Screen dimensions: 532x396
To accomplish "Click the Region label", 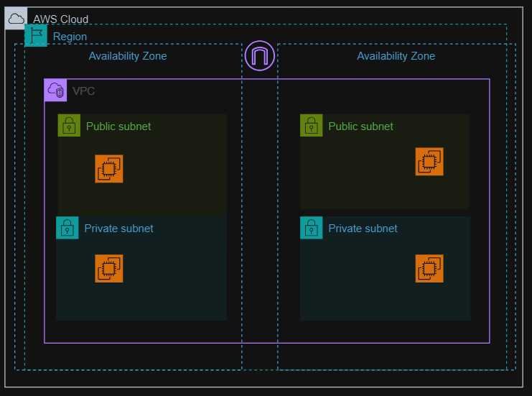I will tap(70, 37).
